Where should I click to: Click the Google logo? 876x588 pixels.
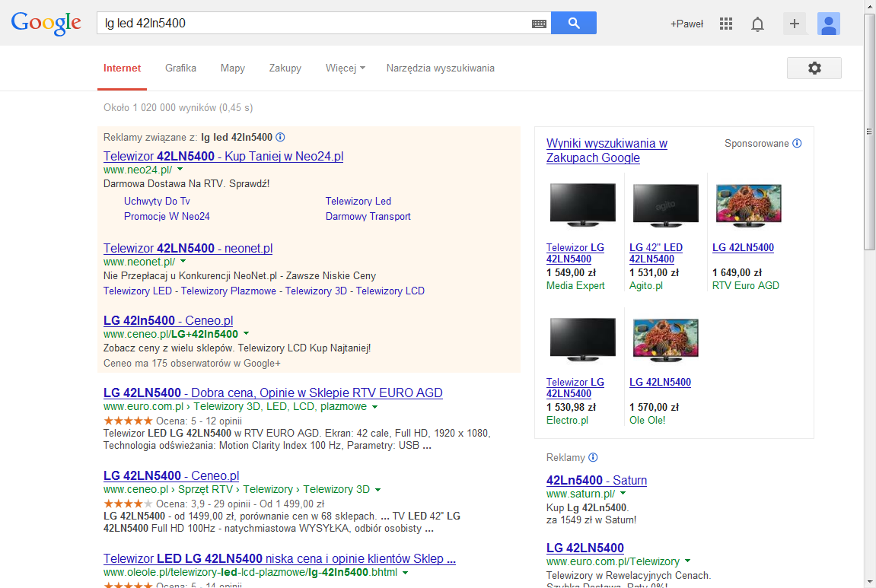[46, 24]
